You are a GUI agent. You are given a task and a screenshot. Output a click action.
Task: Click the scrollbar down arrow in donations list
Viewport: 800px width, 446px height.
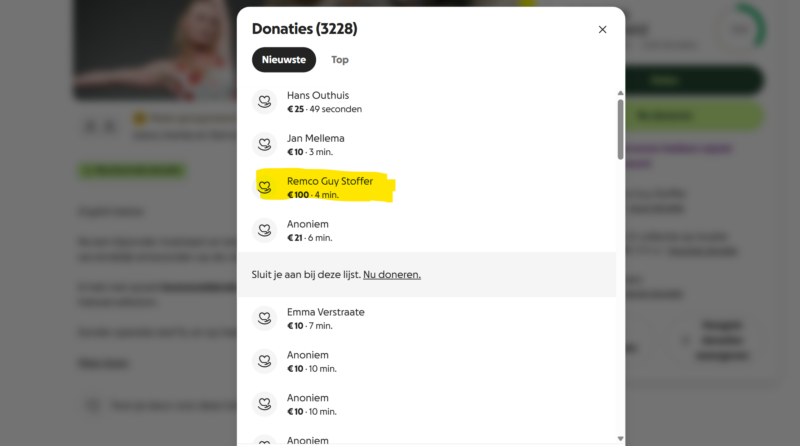point(620,439)
